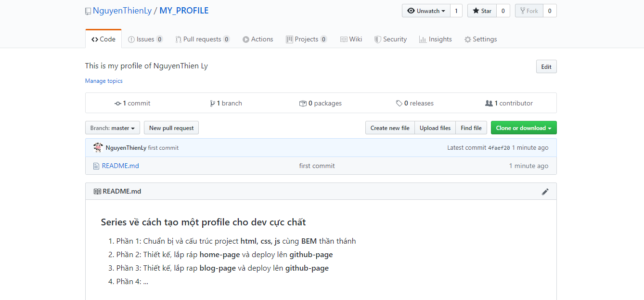Open the Branch: master dropdown

click(x=113, y=128)
